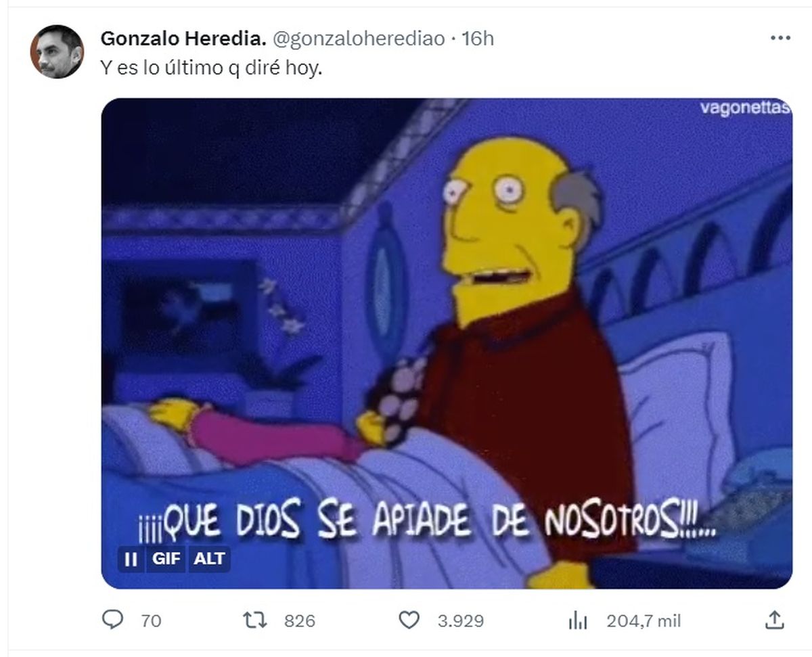Screen dimensions: 812x657
Task: Open the Gonzalo Heredia display name link
Action: pos(183,39)
